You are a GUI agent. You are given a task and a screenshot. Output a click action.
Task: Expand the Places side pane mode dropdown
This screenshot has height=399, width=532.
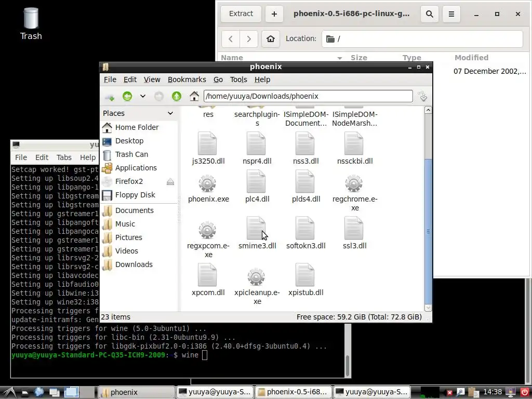pyautogui.click(x=170, y=113)
